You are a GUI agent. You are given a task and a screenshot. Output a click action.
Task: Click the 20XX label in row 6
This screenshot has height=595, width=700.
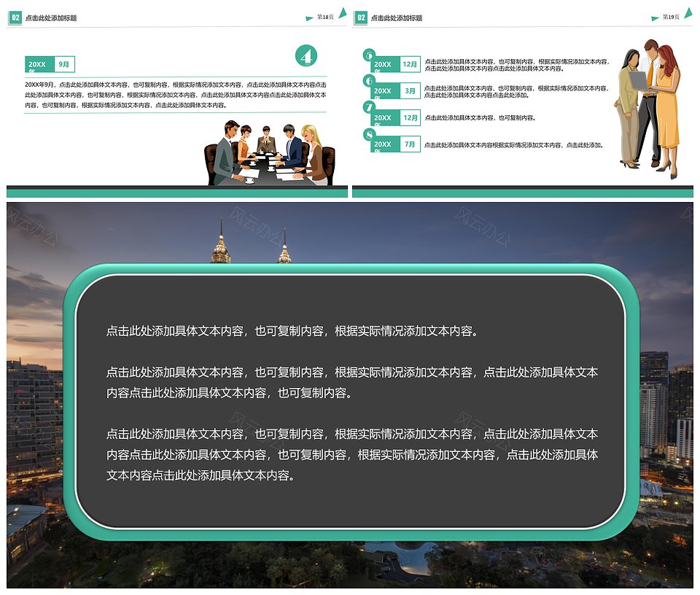(385, 90)
